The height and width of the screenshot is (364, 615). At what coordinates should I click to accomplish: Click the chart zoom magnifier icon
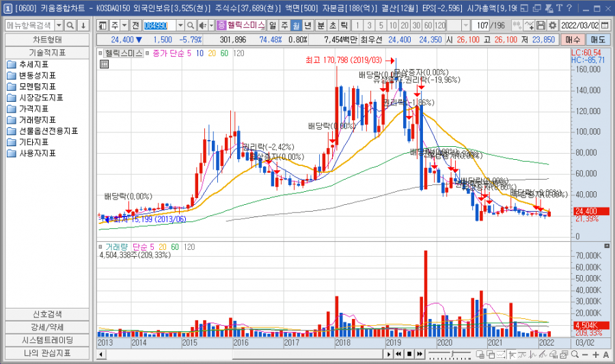[x=575, y=354]
